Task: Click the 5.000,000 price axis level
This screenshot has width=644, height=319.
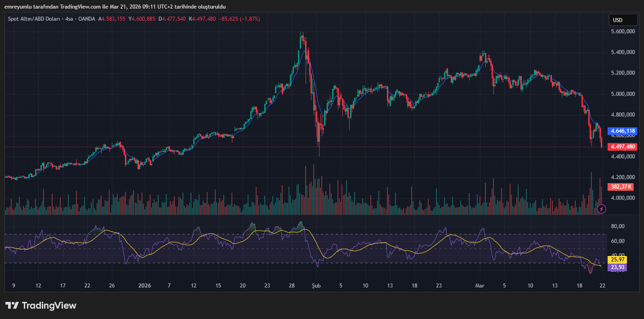Action: (x=622, y=94)
